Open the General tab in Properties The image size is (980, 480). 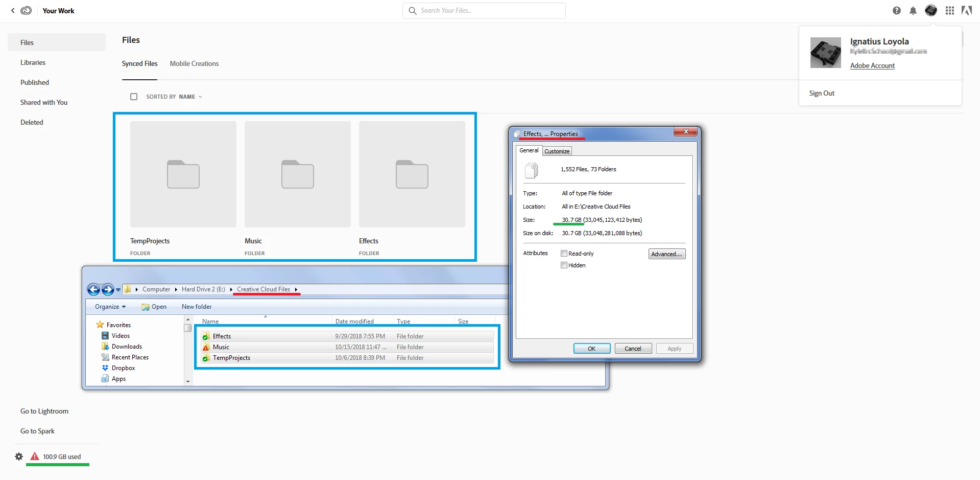pos(529,150)
